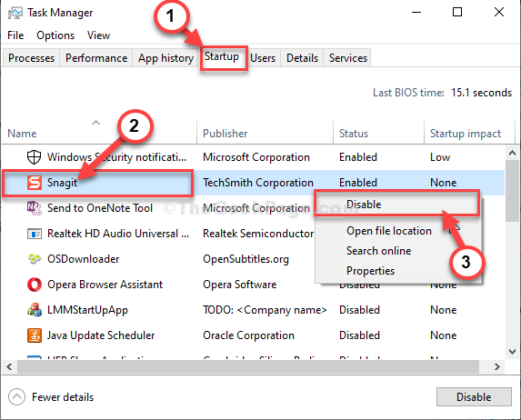The width and height of the screenshot is (521, 420).
Task: Switch to the Details tab
Action: (x=302, y=58)
